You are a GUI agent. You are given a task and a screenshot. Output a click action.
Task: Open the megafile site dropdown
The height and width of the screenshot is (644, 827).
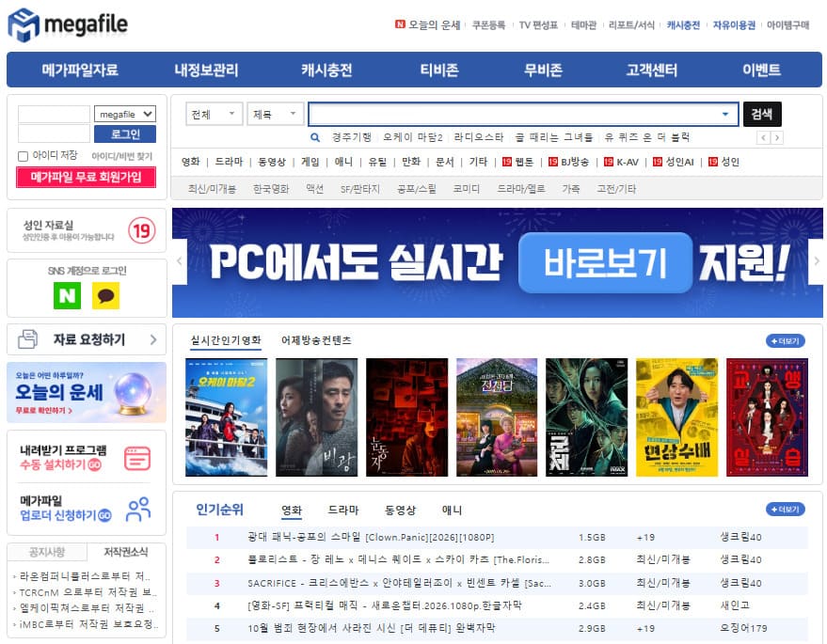(x=125, y=114)
